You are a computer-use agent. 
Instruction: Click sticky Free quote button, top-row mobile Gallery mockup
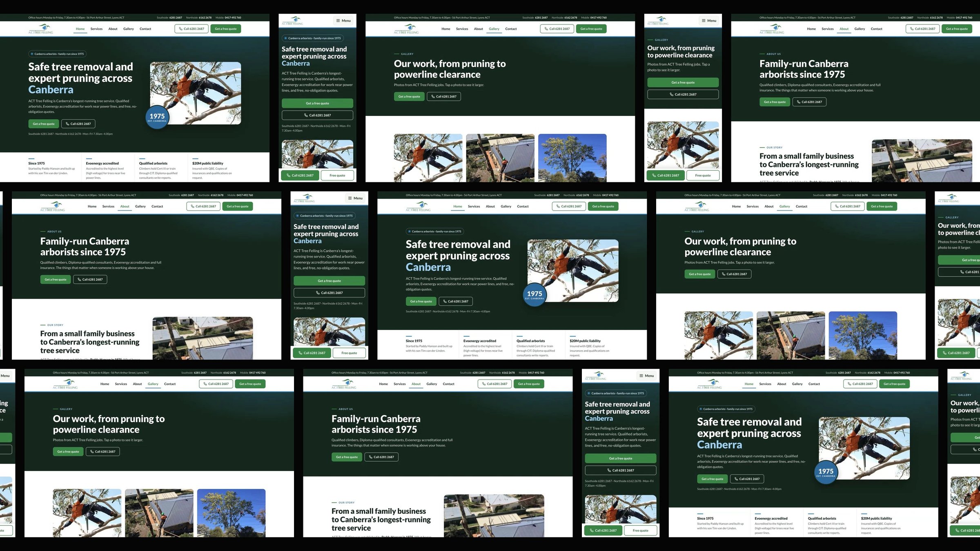(703, 176)
